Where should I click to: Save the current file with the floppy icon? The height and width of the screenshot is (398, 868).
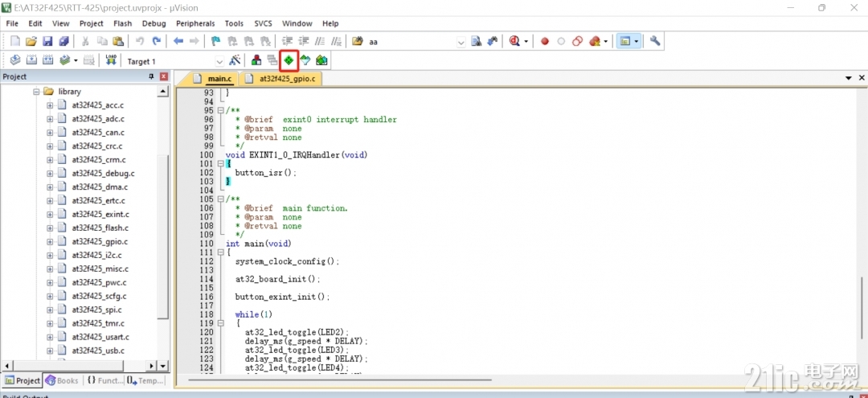tap(47, 41)
